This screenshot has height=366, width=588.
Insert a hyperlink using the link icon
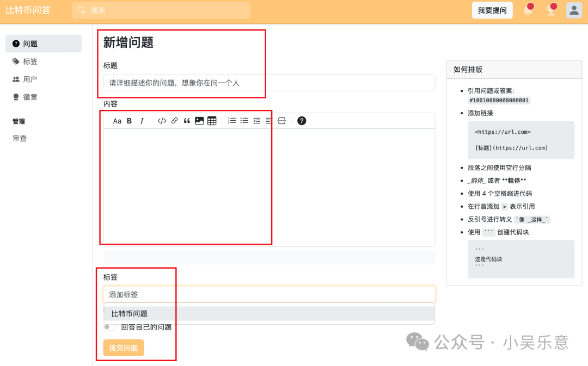point(174,121)
